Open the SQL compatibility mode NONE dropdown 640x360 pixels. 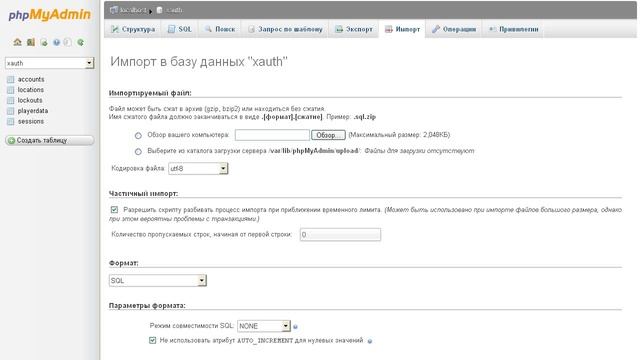pyautogui.click(x=264, y=326)
